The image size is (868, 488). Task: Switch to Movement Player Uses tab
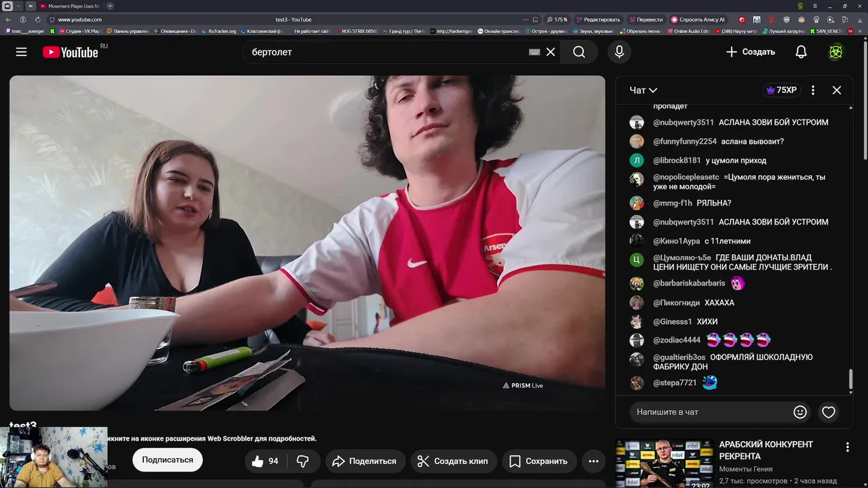pos(69,6)
